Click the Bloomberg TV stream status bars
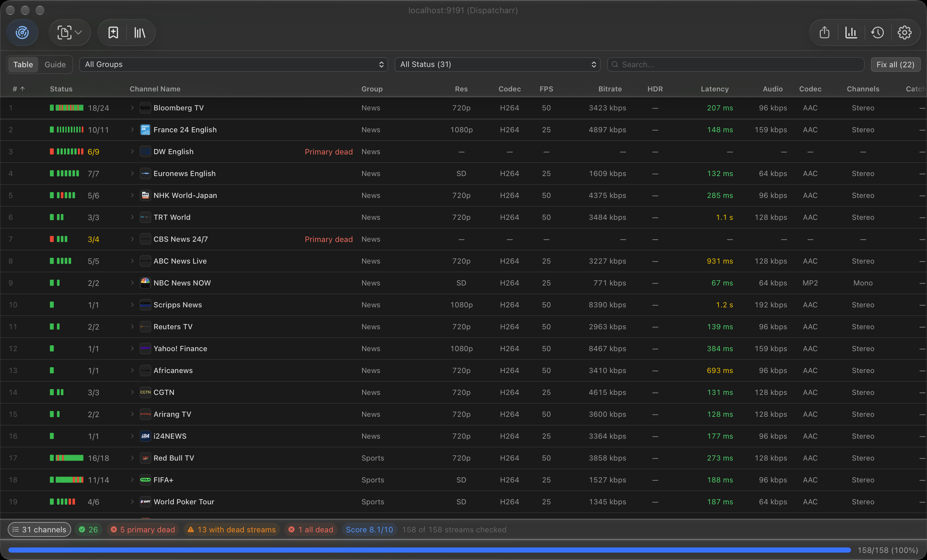Viewport: 927px width, 560px height. (x=67, y=108)
